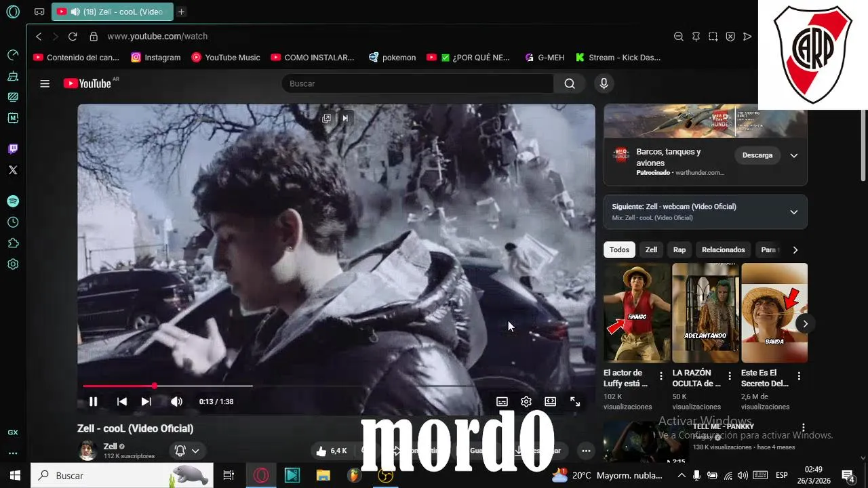Open Instagram bookmark
Image resolution: width=868 pixels, height=488 pixels.
pyautogui.click(x=156, y=58)
